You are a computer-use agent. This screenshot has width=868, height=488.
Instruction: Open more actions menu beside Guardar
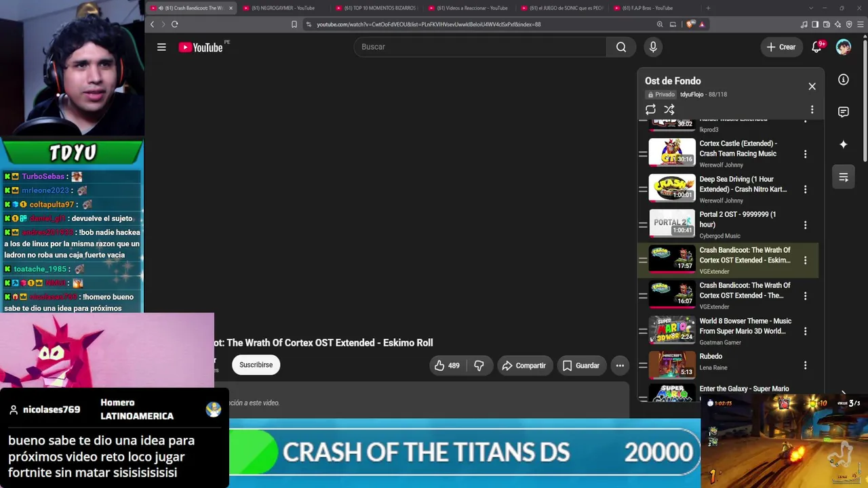[x=620, y=366]
